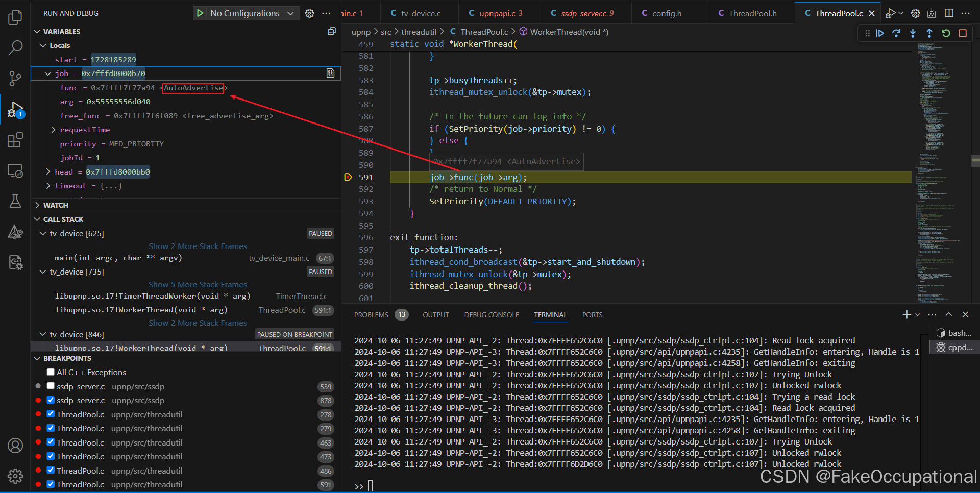Select the bash terminal entry
Viewport: 980px width, 493px height.
953,333
